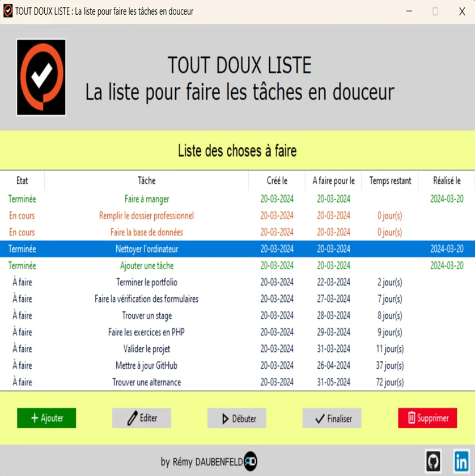Click the checkmark icon on Finaliser
This screenshot has height=476, width=475.
pyautogui.click(x=320, y=418)
